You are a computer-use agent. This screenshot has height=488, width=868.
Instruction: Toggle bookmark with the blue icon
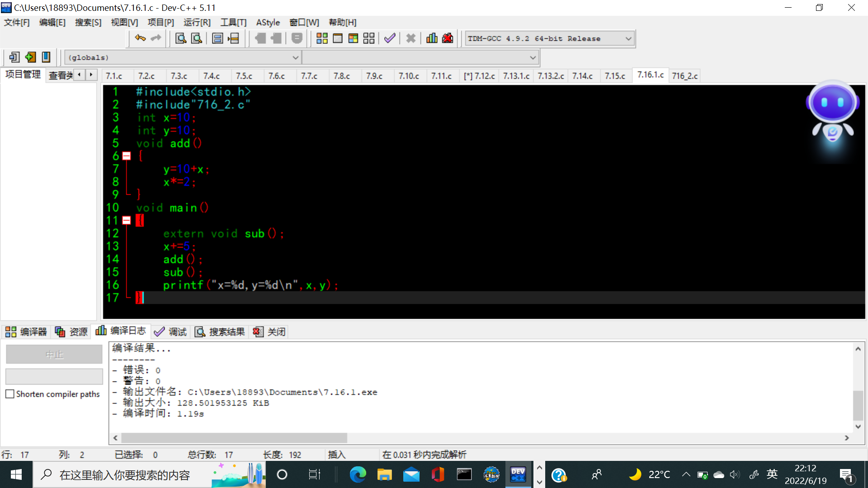[x=46, y=57]
